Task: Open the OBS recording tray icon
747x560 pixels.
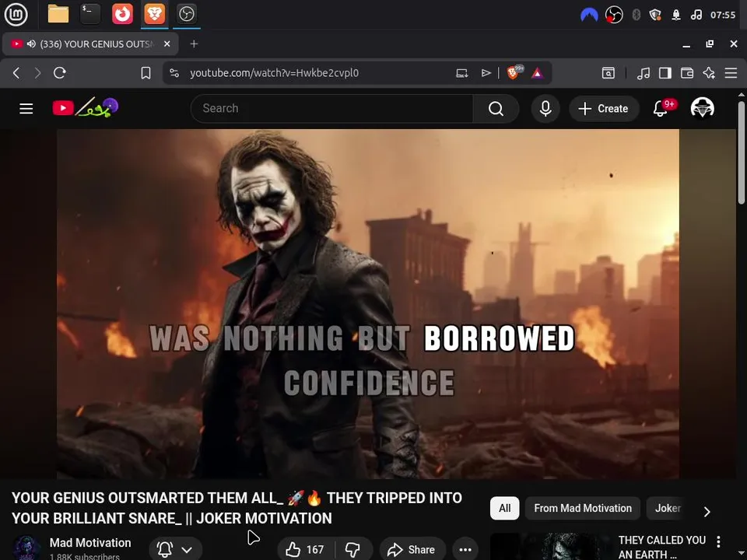Action: point(614,15)
